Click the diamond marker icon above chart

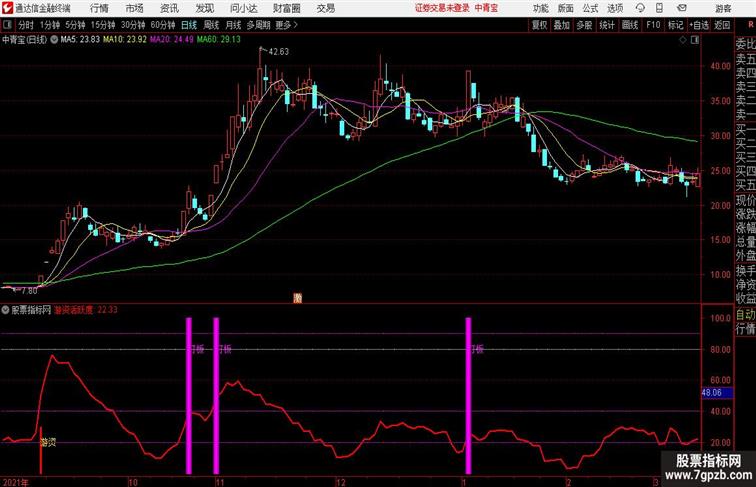click(683, 40)
